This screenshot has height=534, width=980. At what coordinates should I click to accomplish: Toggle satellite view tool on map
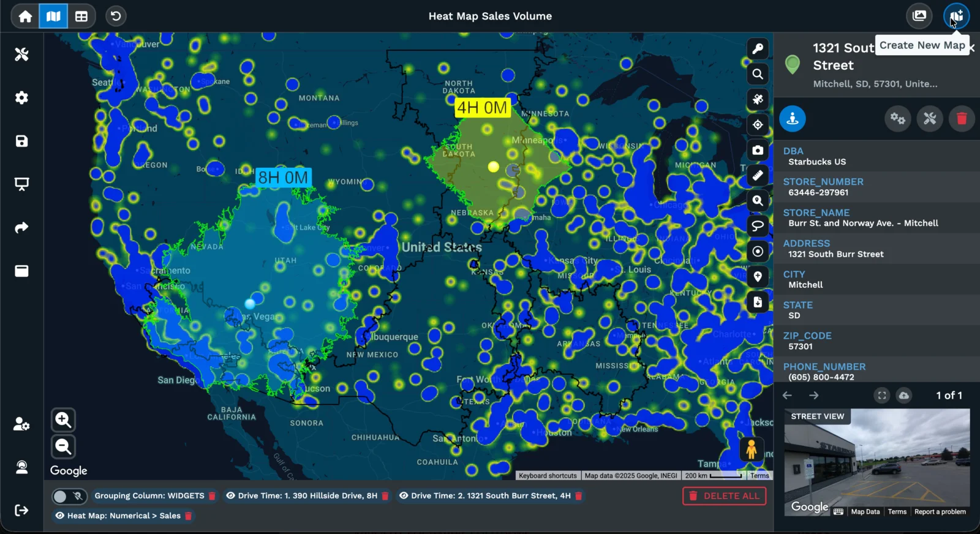pyautogui.click(x=758, y=99)
